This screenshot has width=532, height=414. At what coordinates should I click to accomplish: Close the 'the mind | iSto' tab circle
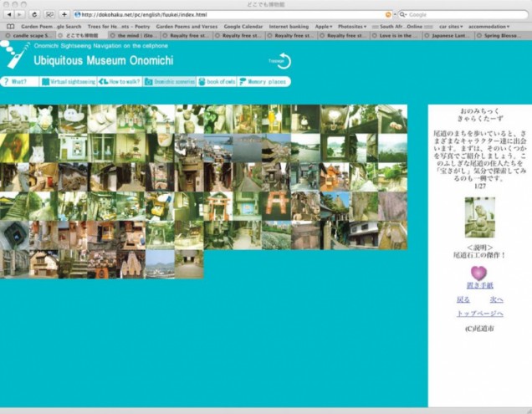[113, 35]
